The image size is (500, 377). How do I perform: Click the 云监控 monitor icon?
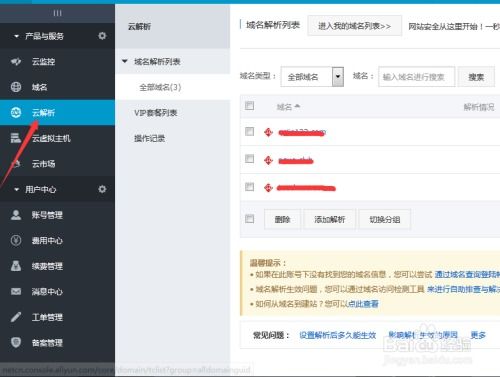coord(16,61)
